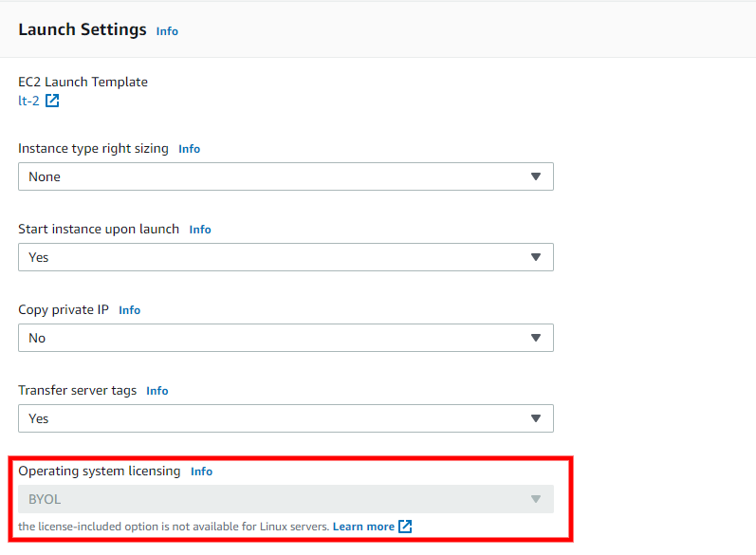
Task: Click the arrow icon of Transfer server tags field
Action: point(536,418)
